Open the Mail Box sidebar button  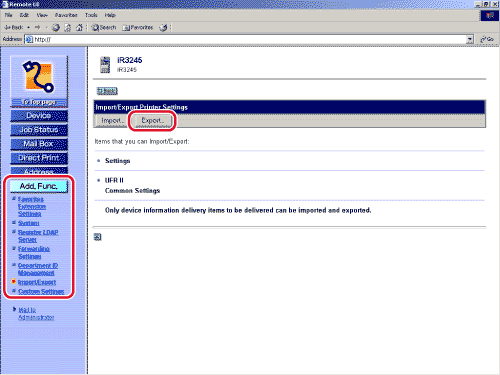39,144
